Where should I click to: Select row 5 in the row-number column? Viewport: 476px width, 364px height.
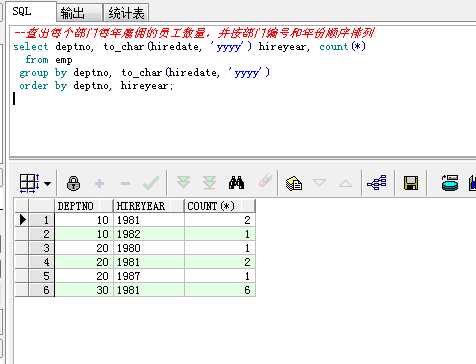(41, 276)
